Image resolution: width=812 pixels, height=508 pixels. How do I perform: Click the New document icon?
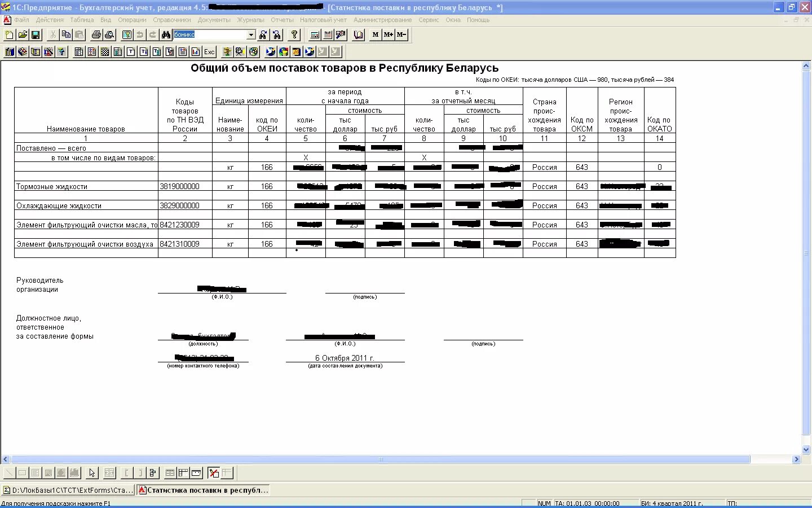pos(9,34)
